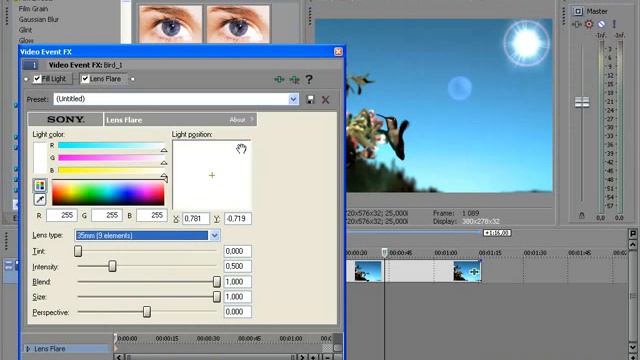Click the Perspective value field
This screenshot has height=360, width=640.
coord(238,312)
